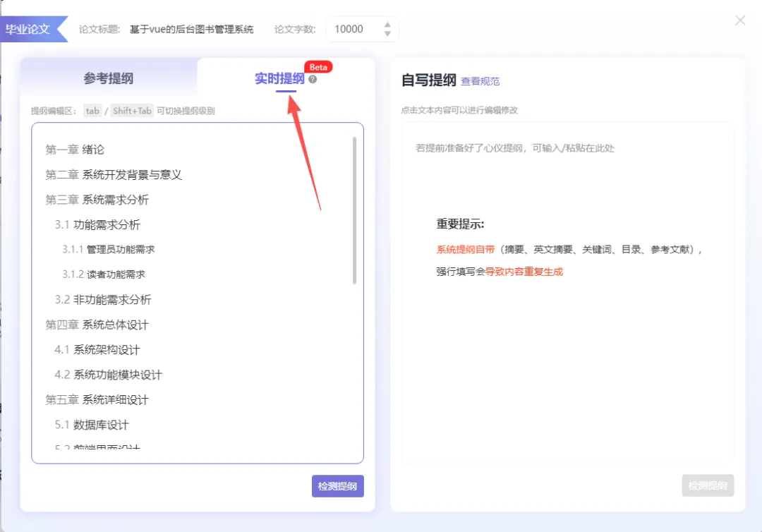
Task: Close the 毕业论文 dialog with the X
Action: pos(739,20)
